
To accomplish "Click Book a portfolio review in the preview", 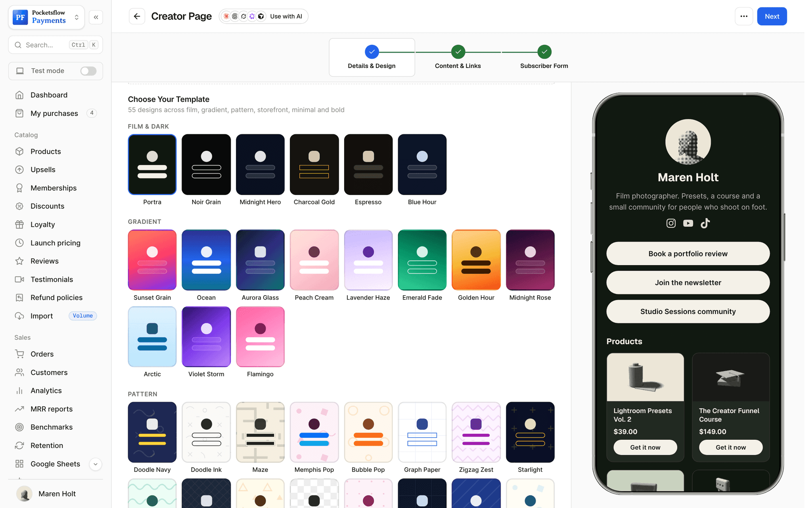I will [x=688, y=254].
